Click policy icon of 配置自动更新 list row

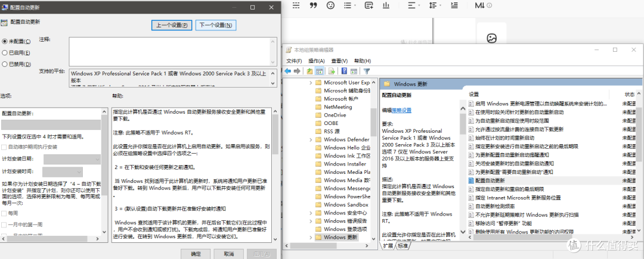pyautogui.click(x=472, y=180)
